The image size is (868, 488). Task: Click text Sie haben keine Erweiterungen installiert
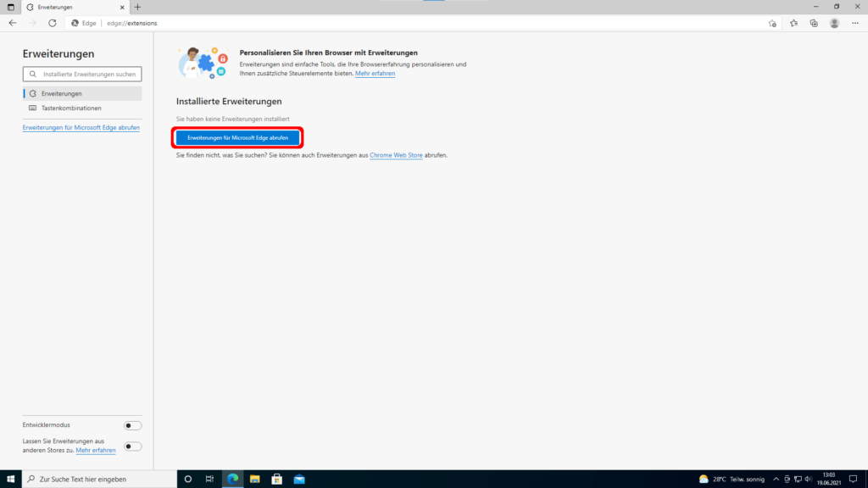[232, 119]
